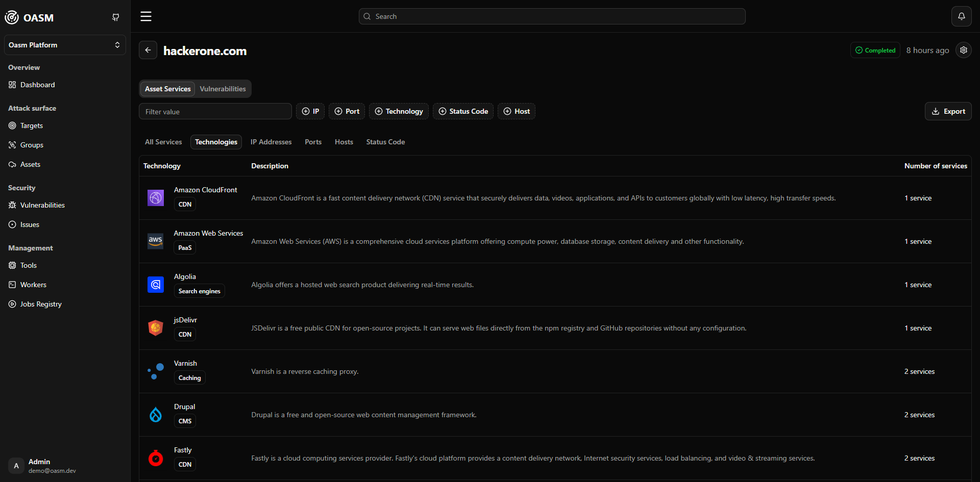
Task: Click the 2 services count for Varnish
Action: 919,371
